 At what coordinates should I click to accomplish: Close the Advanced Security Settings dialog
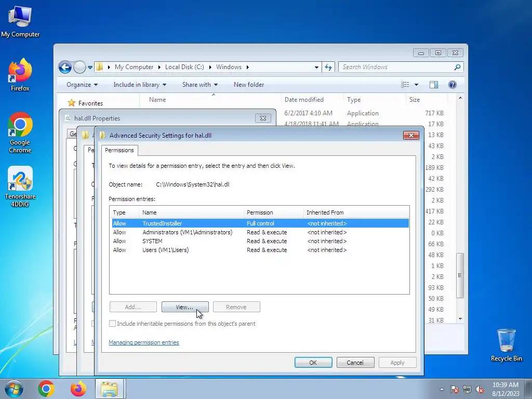pos(411,136)
